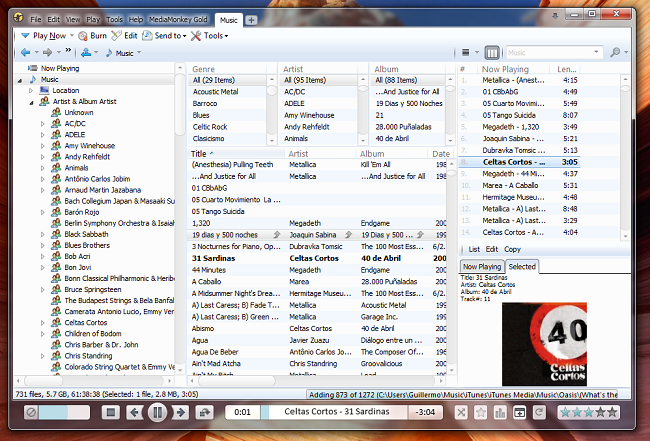Stop playback with the stop button
Screen dimensions: 650x441
pos(111,412)
